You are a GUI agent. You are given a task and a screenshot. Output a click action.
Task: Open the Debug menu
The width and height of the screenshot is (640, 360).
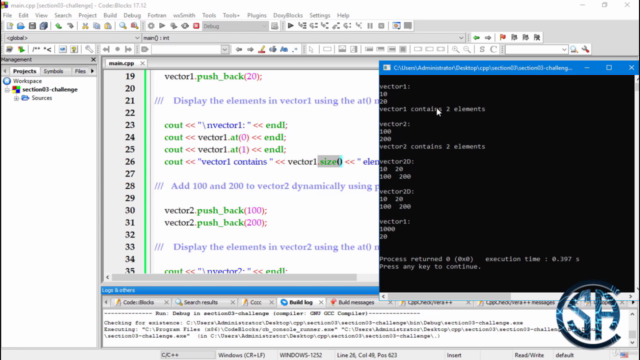tap(132, 15)
